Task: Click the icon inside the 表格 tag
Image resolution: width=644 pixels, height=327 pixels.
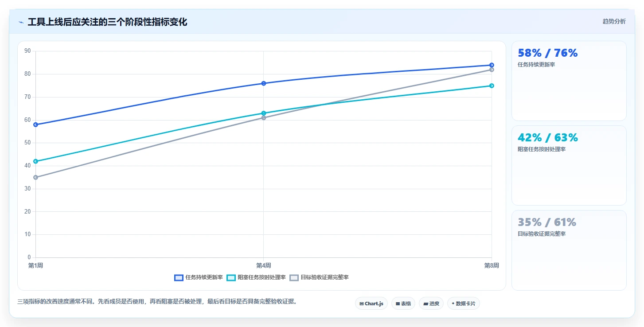Action: pyautogui.click(x=398, y=304)
